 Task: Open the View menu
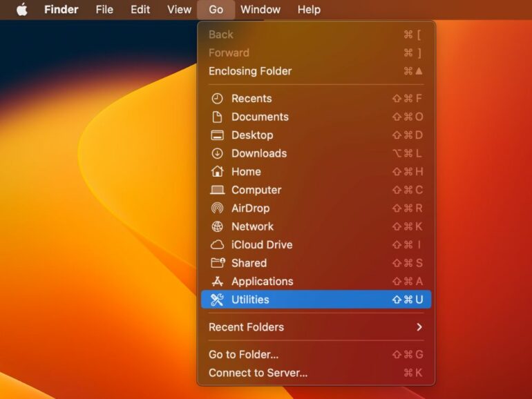[179, 10]
